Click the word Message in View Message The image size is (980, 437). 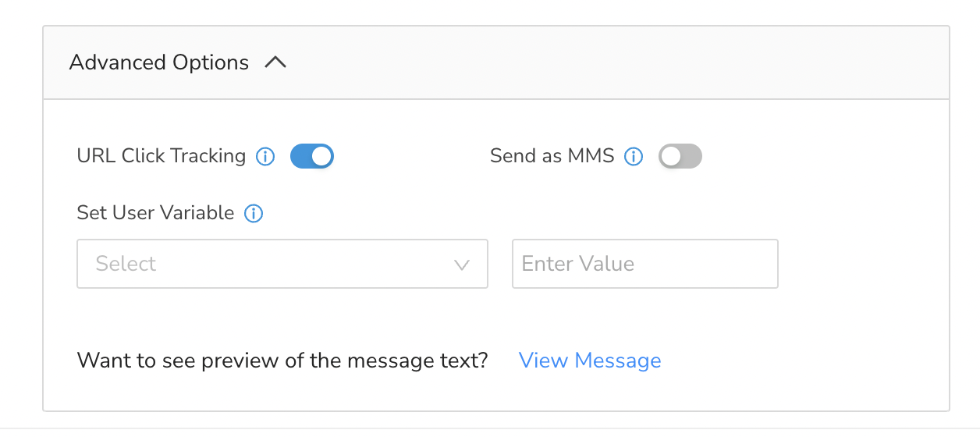tap(618, 361)
